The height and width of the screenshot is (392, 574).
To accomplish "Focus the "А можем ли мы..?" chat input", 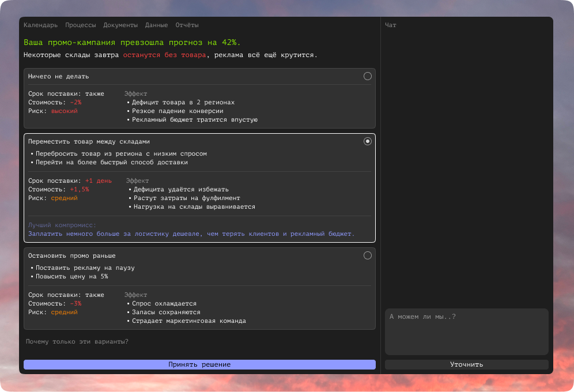I will (466, 331).
